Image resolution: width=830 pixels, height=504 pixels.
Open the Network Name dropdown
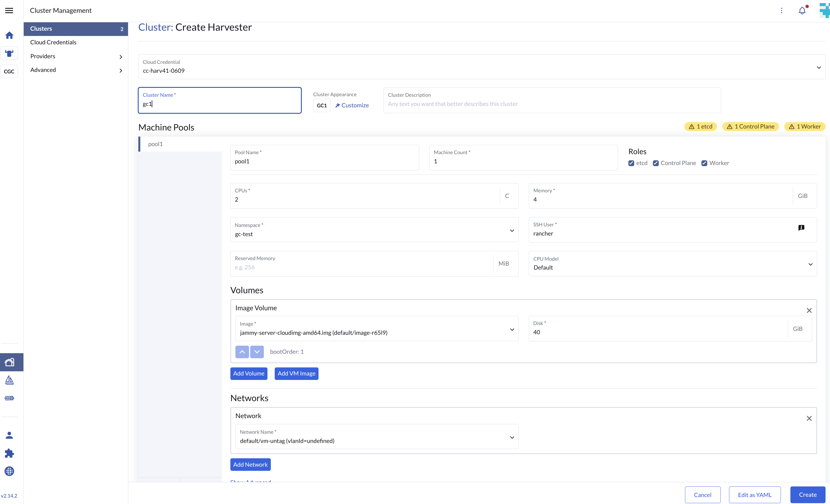[377, 437]
